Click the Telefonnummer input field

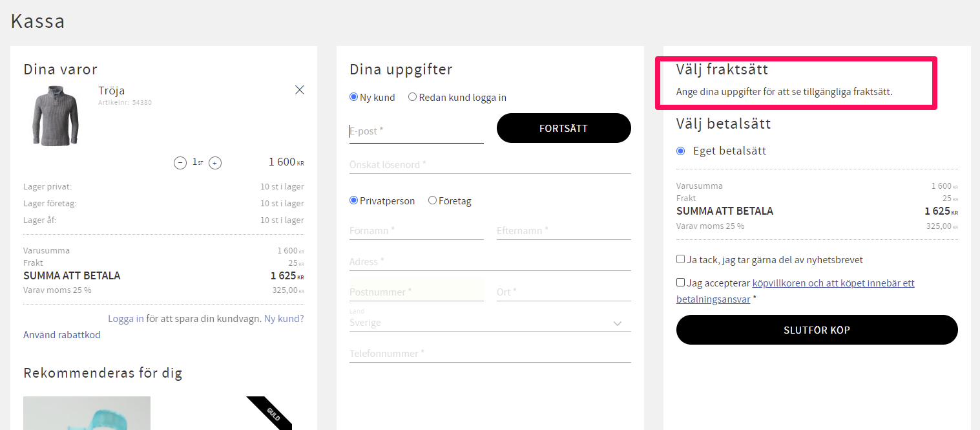click(490, 353)
